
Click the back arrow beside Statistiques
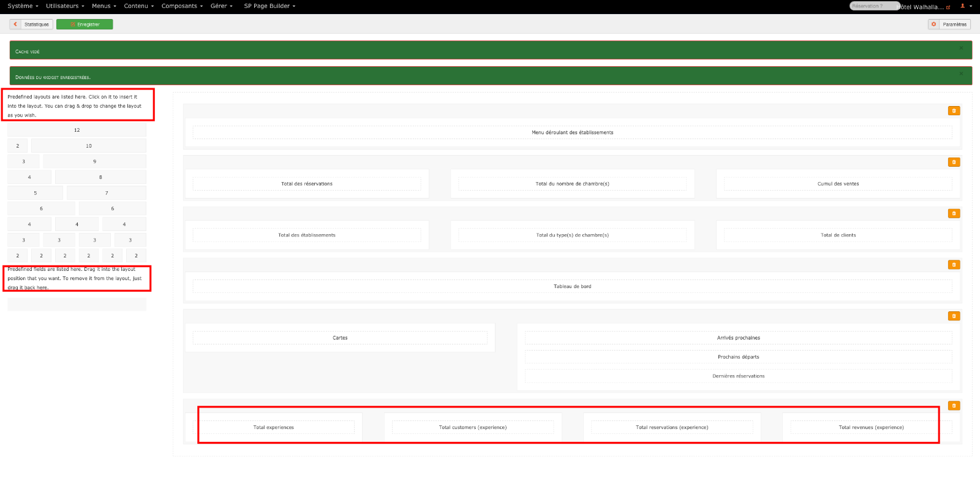tap(15, 25)
